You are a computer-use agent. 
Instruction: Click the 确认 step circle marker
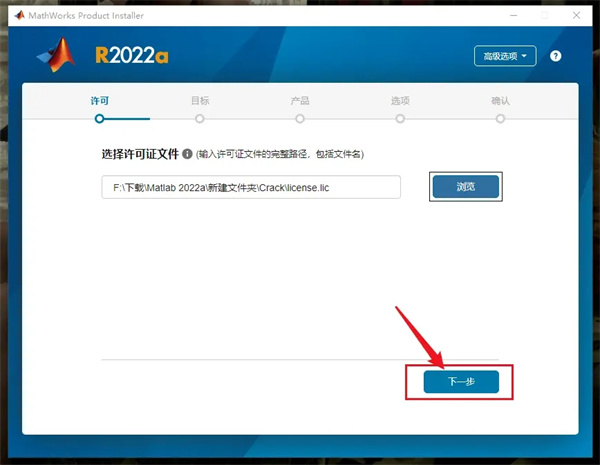500,119
